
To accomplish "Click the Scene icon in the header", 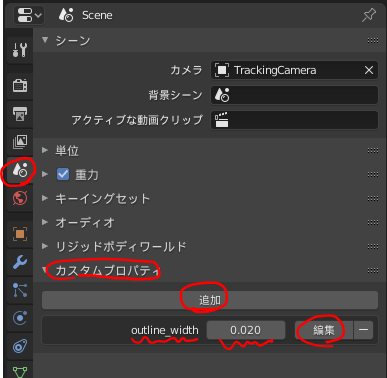I will click(66, 15).
